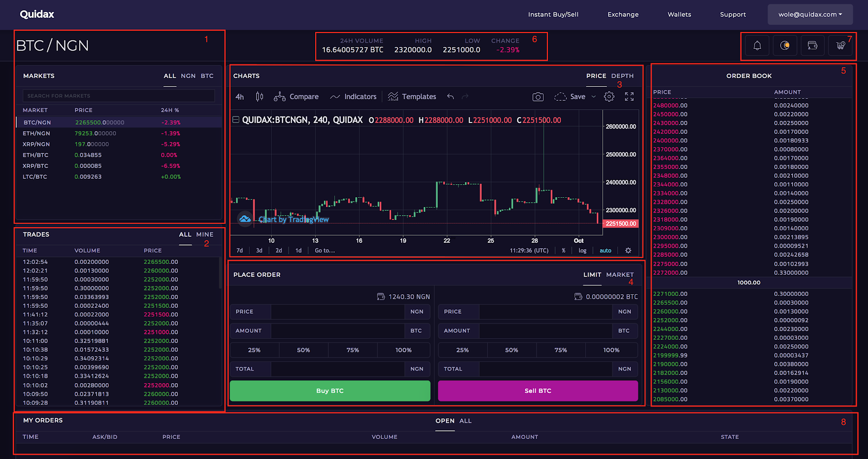The image size is (868, 459).
Task: Select the LTC/BTC market row
Action: pyautogui.click(x=119, y=177)
